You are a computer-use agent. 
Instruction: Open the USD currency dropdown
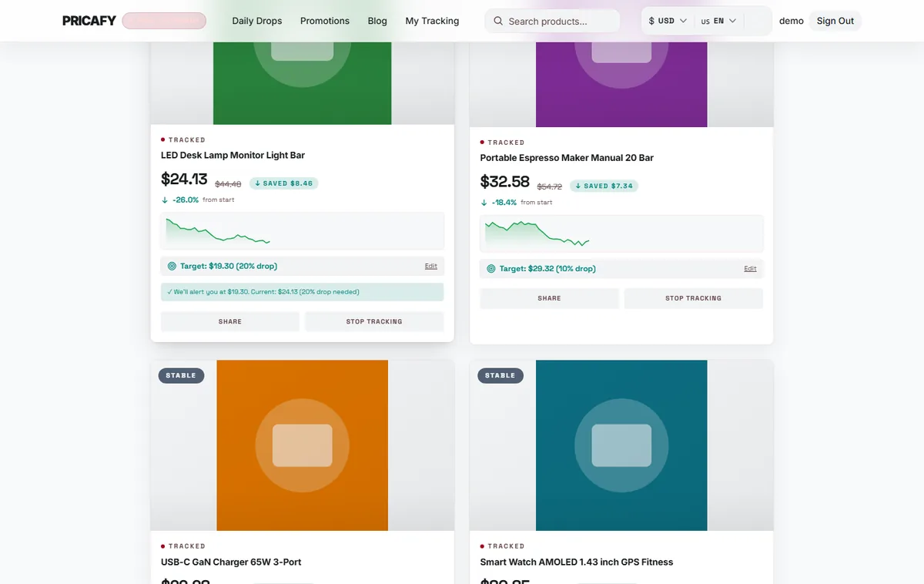pos(668,21)
